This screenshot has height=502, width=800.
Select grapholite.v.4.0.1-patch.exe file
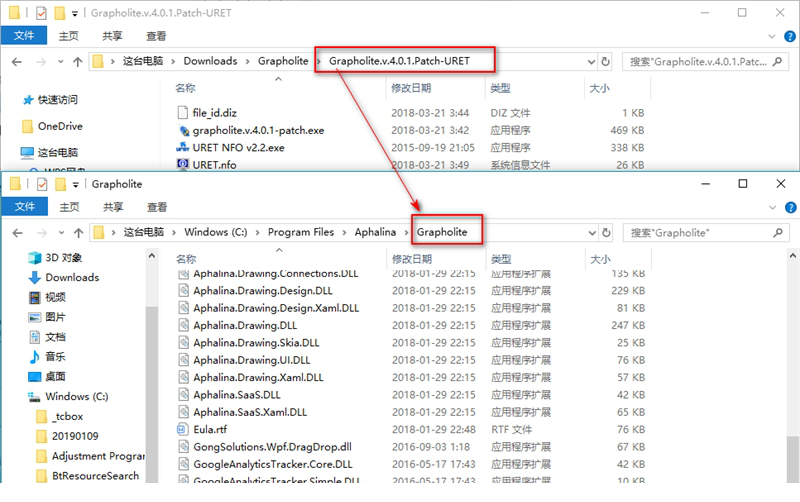258,130
